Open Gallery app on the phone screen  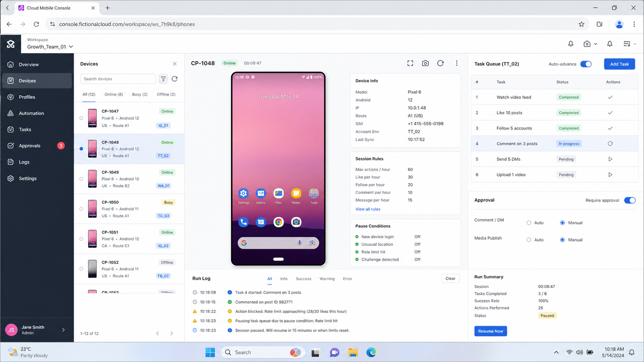click(261, 194)
